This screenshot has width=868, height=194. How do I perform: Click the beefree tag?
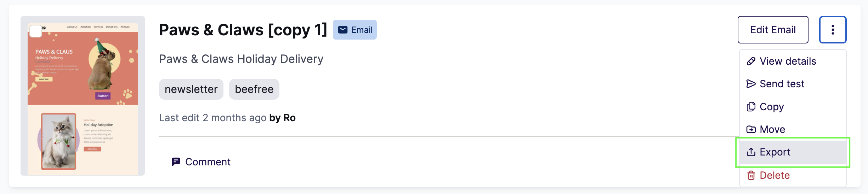[254, 89]
